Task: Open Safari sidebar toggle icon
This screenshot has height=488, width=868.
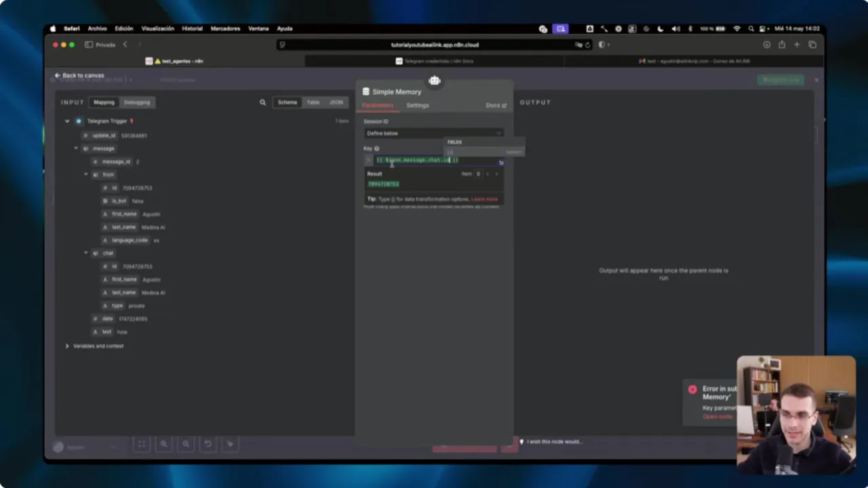Action: click(x=89, y=45)
